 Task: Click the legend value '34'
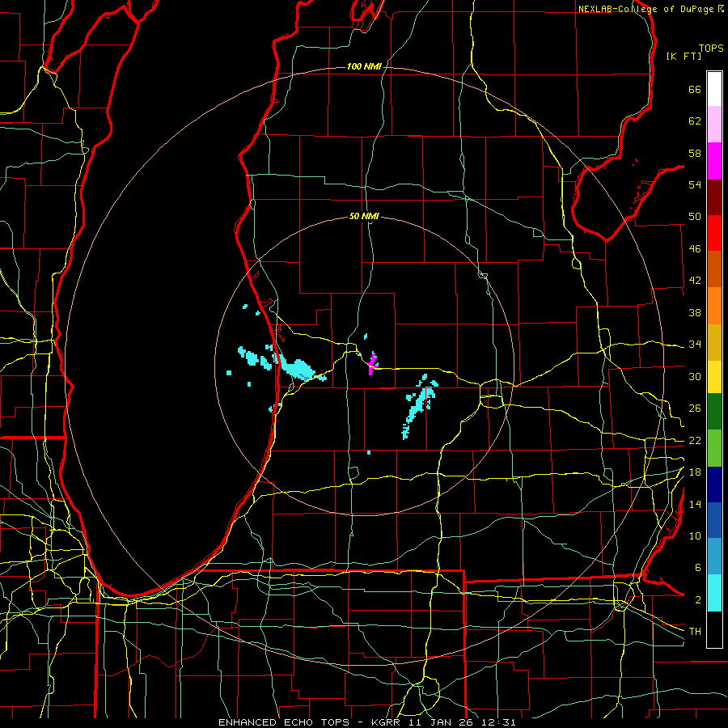(x=695, y=345)
